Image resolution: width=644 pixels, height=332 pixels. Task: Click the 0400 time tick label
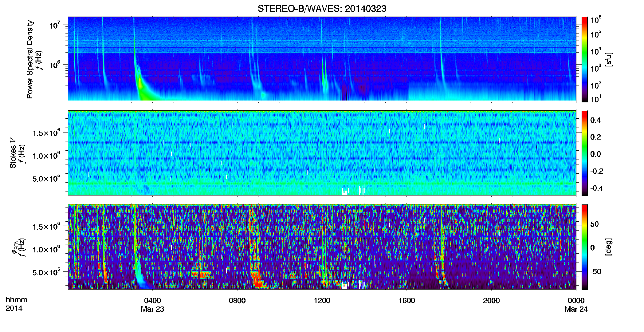153,301
